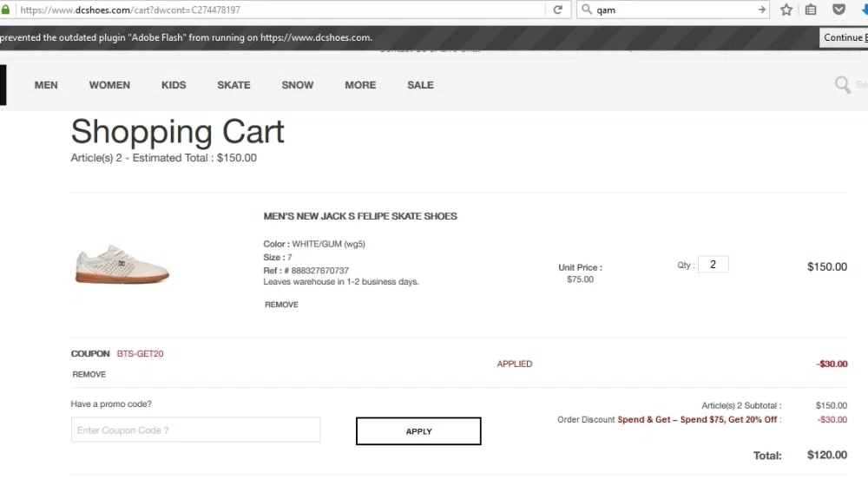Click the APPLY coupon button

[x=418, y=431]
